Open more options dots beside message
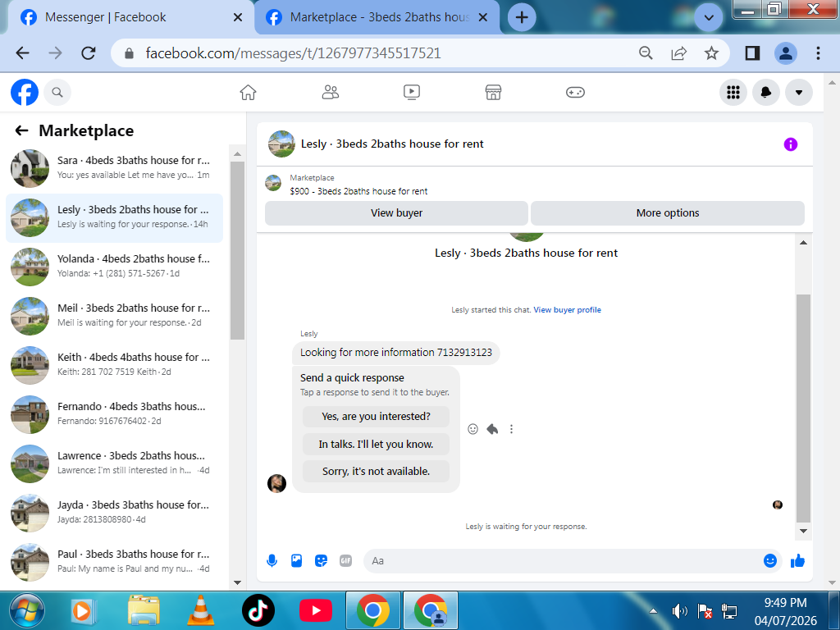840x630 pixels. [512, 428]
